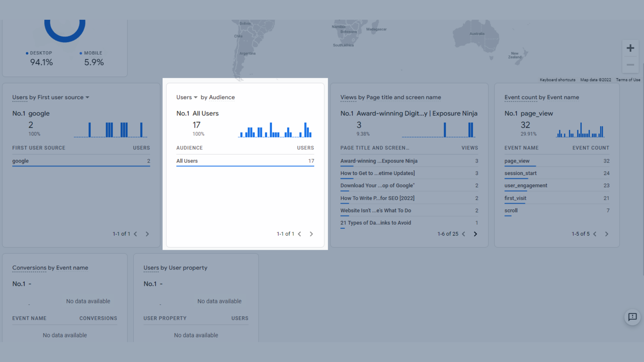
Task: Click the feedback/chat icon bottom right
Action: (633, 317)
